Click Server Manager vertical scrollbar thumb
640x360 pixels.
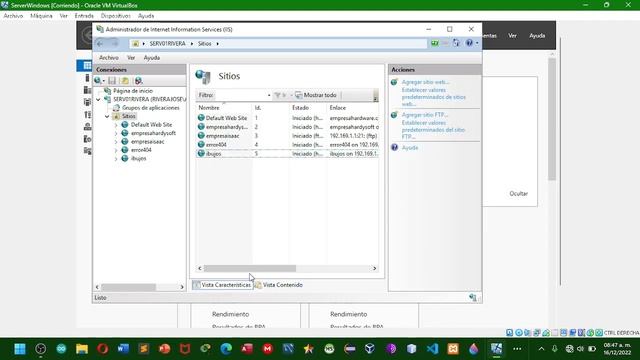click(x=552, y=119)
